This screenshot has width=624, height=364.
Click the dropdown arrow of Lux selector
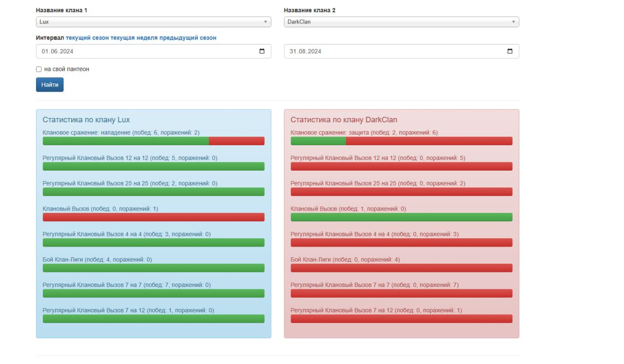tap(266, 22)
